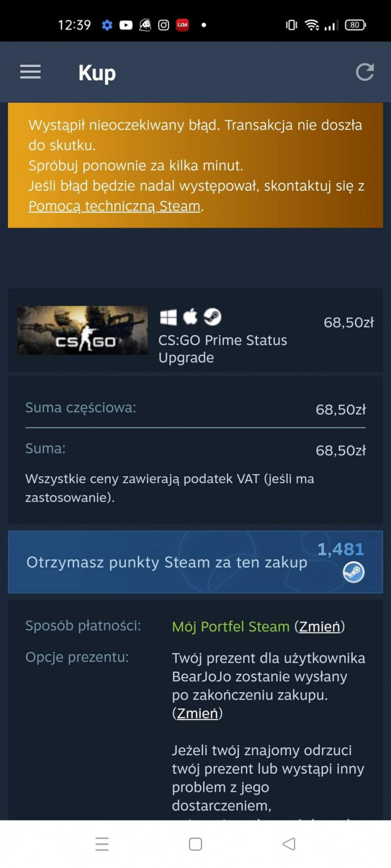Tap the Instagram notification icon in status bar
391x868 pixels.
(x=164, y=25)
